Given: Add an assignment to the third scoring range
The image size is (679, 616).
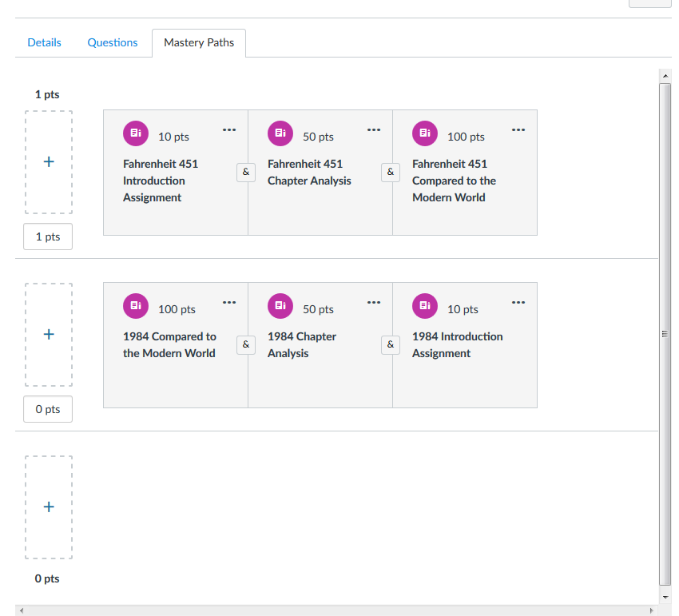Looking at the screenshot, I should click(49, 507).
